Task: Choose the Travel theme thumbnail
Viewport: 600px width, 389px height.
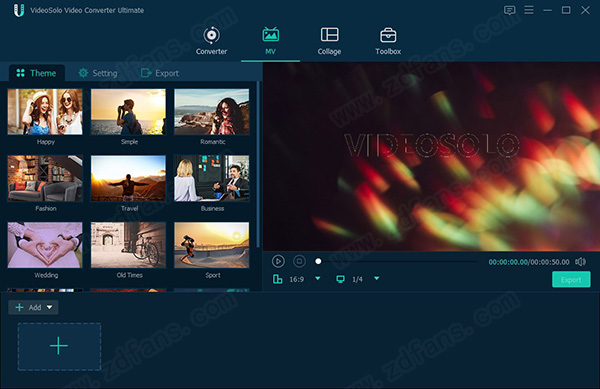Action: pyautogui.click(x=129, y=178)
